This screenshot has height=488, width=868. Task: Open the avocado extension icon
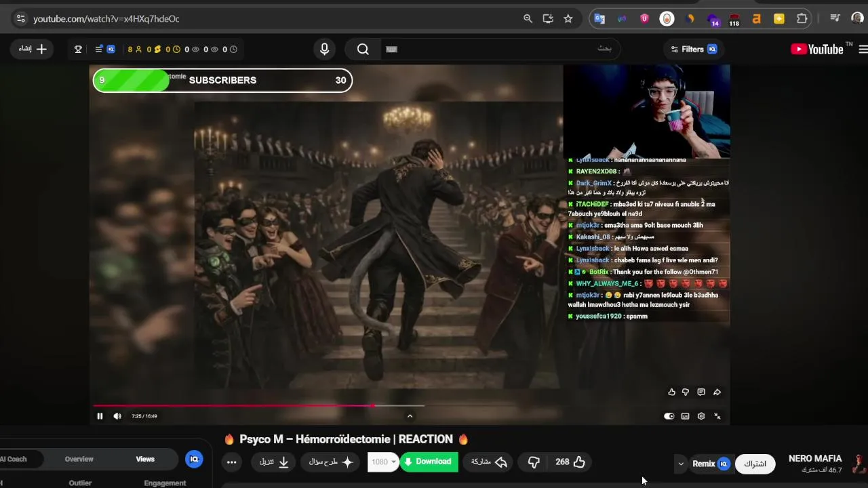(667, 19)
